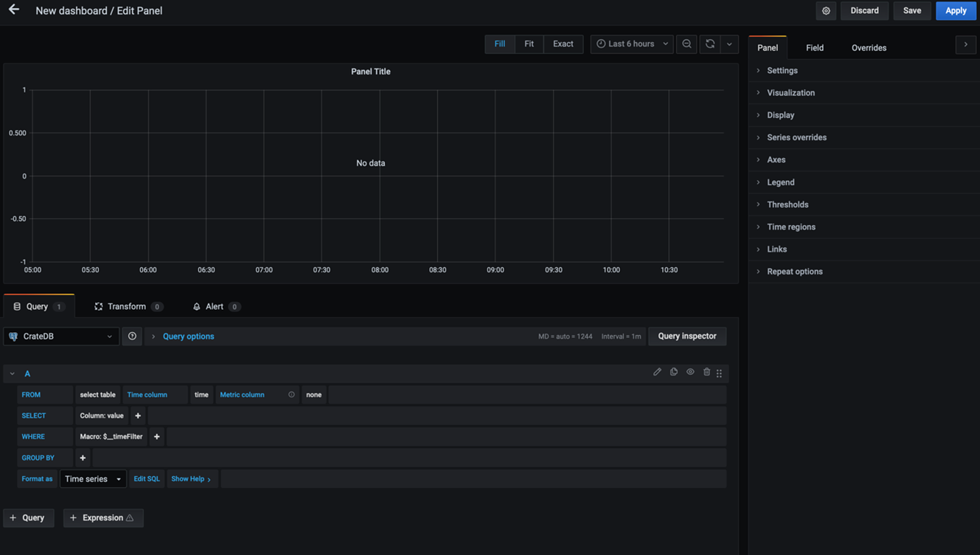Click Column: value in SELECT row
The image size is (980, 555).
coord(102,416)
